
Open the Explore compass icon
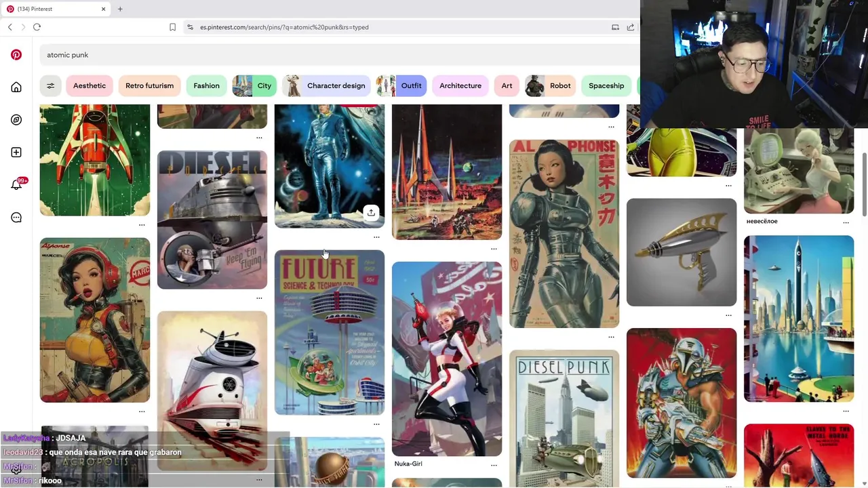point(16,120)
